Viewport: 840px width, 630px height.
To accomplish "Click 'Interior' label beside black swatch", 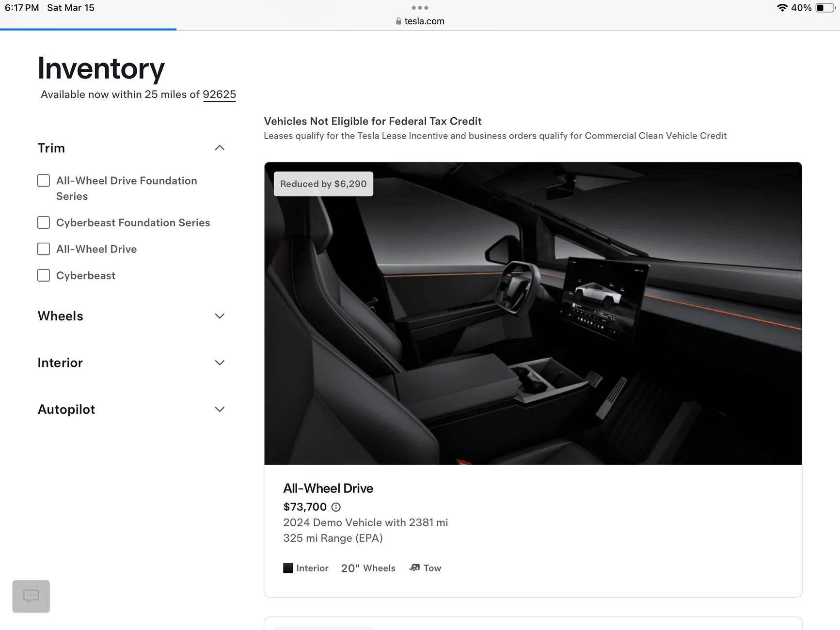I will 312,568.
